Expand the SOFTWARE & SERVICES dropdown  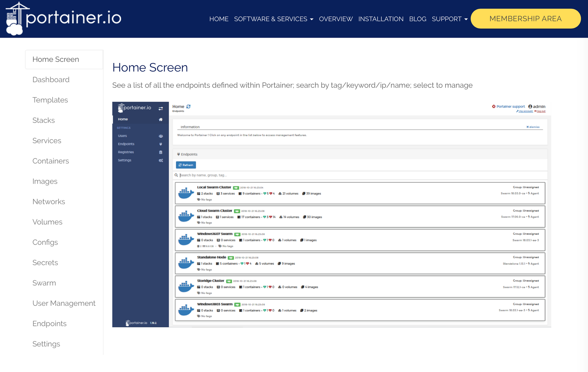[x=273, y=19]
